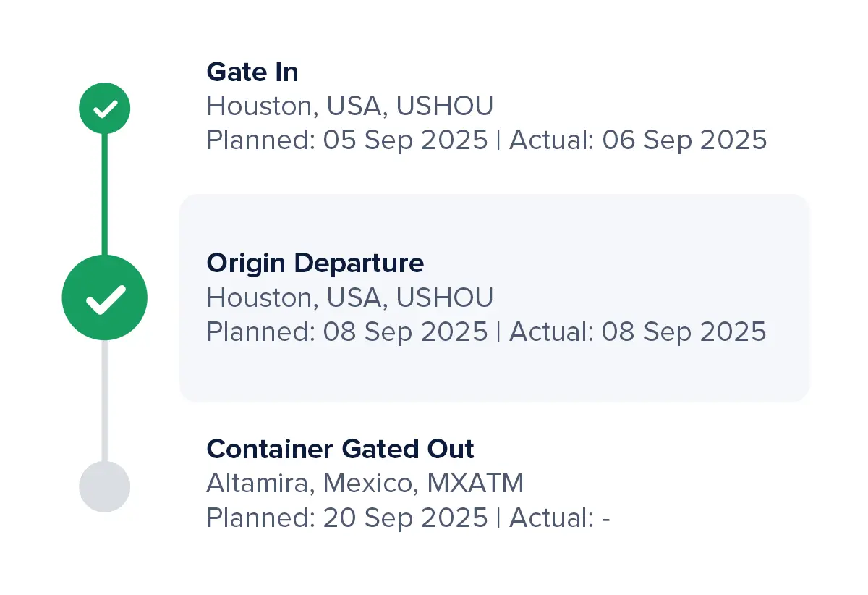
Task: Select the Container Gated Out heading
Action: click(340, 449)
